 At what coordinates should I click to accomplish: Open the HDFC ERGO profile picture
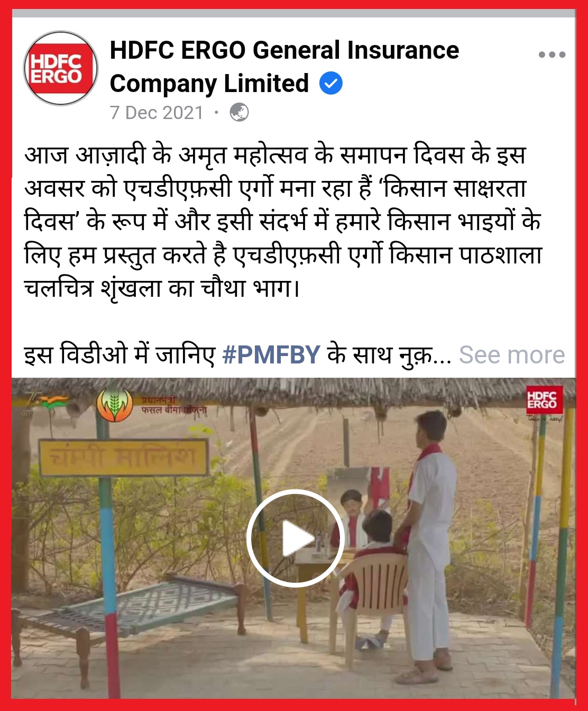tap(61, 68)
